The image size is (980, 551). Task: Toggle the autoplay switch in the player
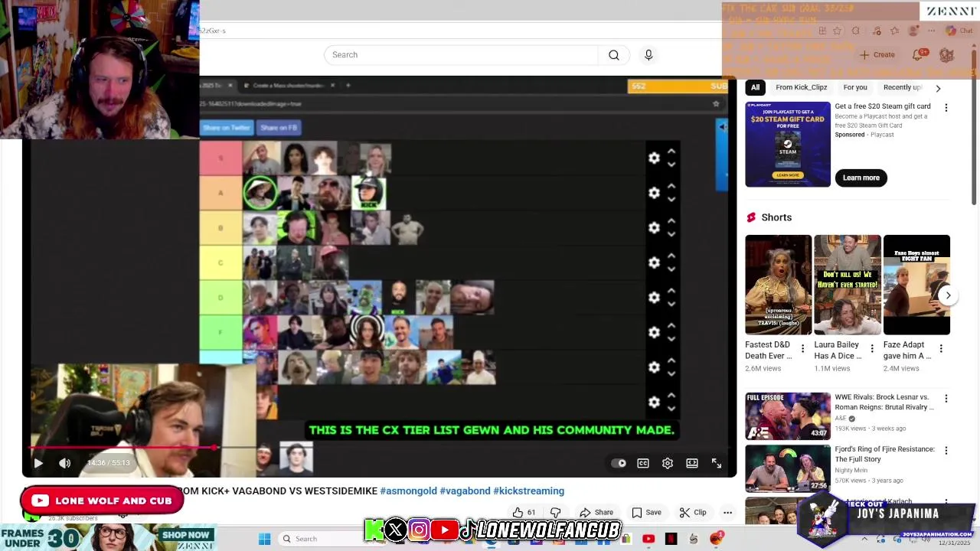[x=619, y=463]
